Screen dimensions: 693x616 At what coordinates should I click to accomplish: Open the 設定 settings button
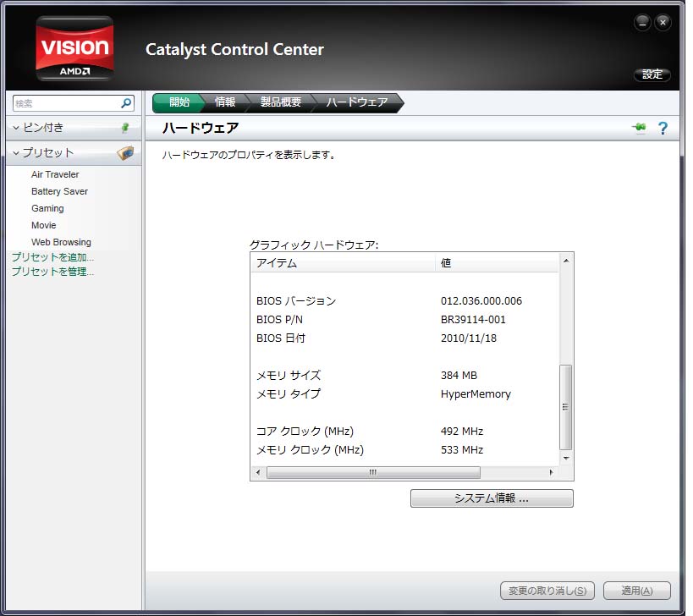(x=652, y=74)
